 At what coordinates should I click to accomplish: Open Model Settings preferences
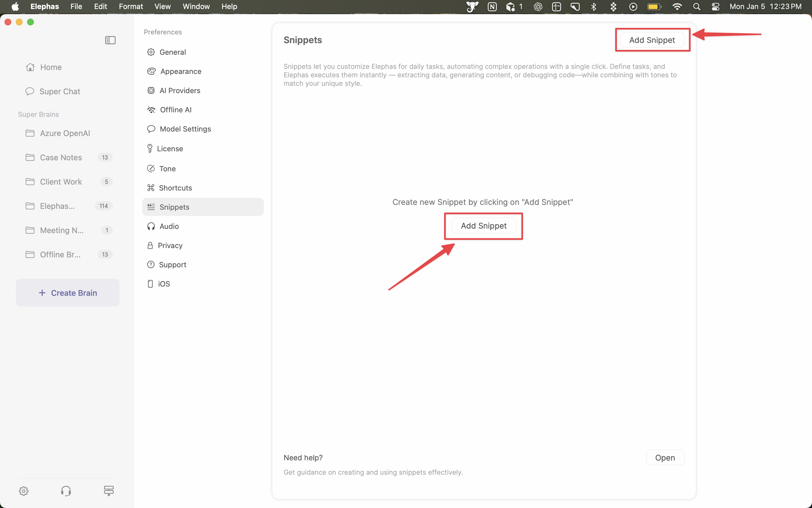203,129
